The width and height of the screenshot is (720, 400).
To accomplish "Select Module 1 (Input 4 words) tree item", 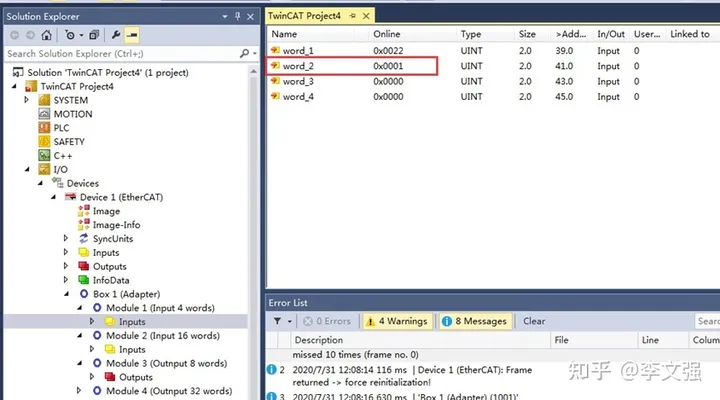I will (160, 308).
